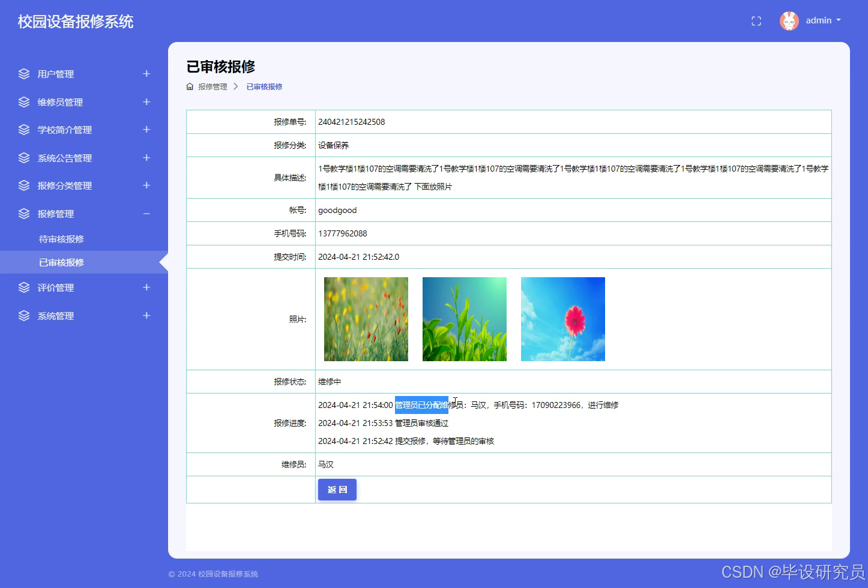Image resolution: width=868 pixels, height=588 pixels.
Task: Open the pink flower sky photo thumbnail
Action: (x=563, y=319)
